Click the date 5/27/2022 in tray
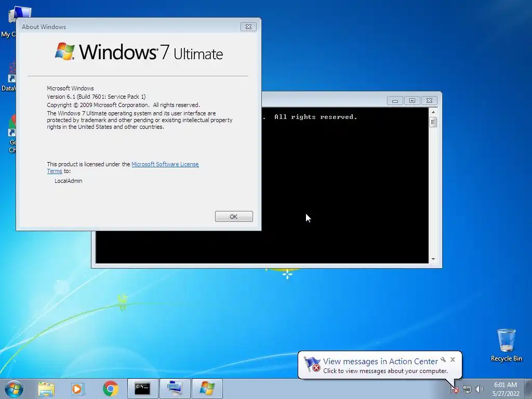The image size is (532, 399). point(506,394)
